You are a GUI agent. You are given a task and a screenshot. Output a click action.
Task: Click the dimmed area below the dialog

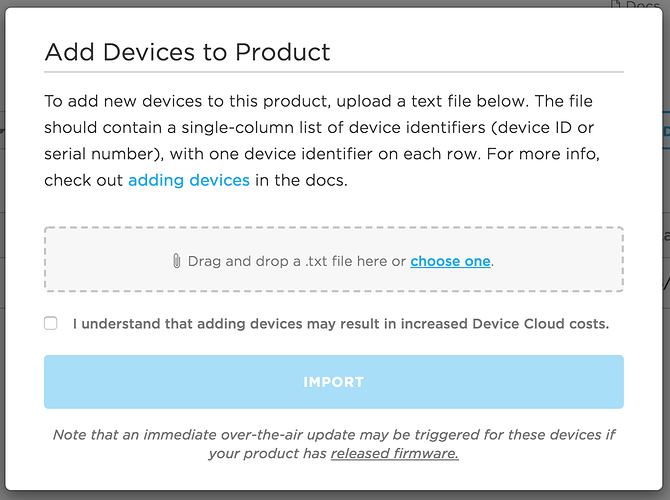pos(333,495)
